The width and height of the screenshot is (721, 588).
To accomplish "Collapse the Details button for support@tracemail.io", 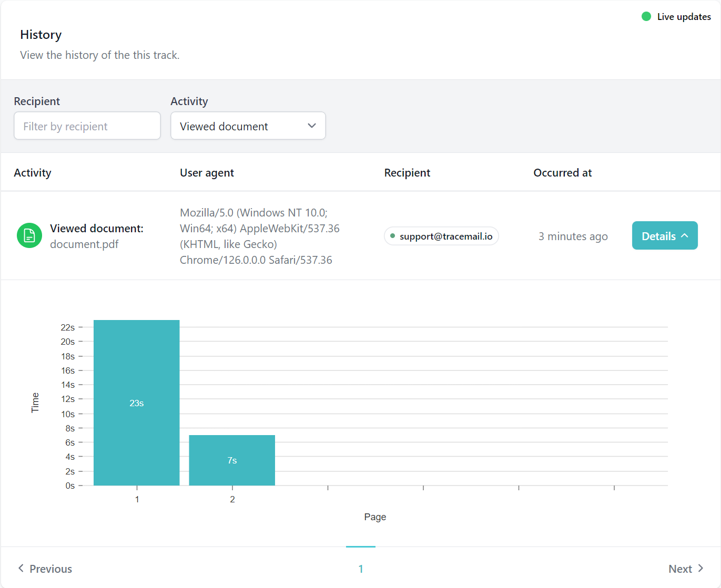I will click(x=665, y=235).
